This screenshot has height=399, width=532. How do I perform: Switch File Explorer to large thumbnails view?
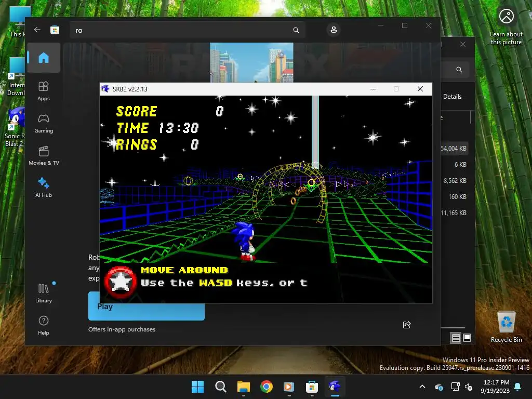coord(467,338)
